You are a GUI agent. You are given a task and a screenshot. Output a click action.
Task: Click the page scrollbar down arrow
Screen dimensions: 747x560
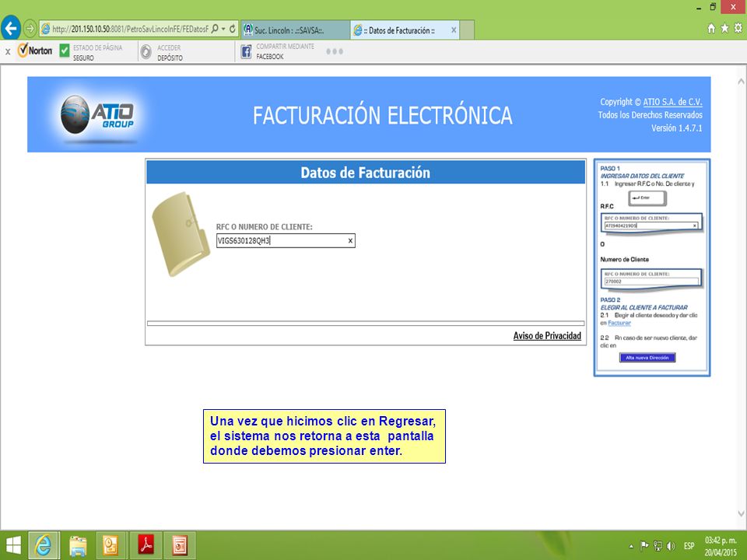[x=741, y=513]
